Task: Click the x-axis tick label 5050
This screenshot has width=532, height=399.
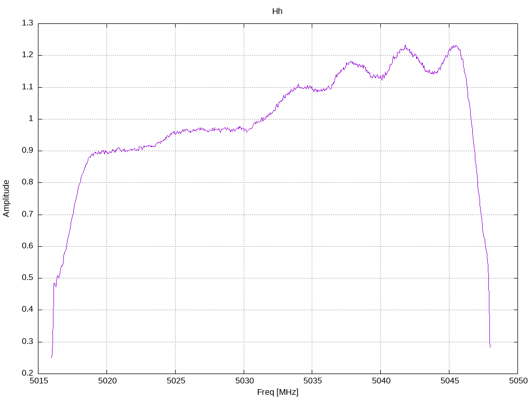Action: click(518, 381)
